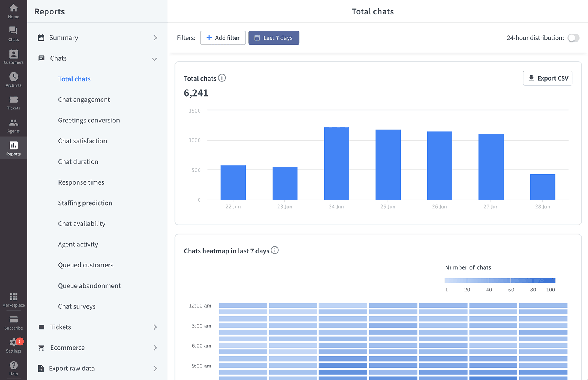Open the Help sidebar icon
This screenshot has width=588, height=380.
pos(13,368)
